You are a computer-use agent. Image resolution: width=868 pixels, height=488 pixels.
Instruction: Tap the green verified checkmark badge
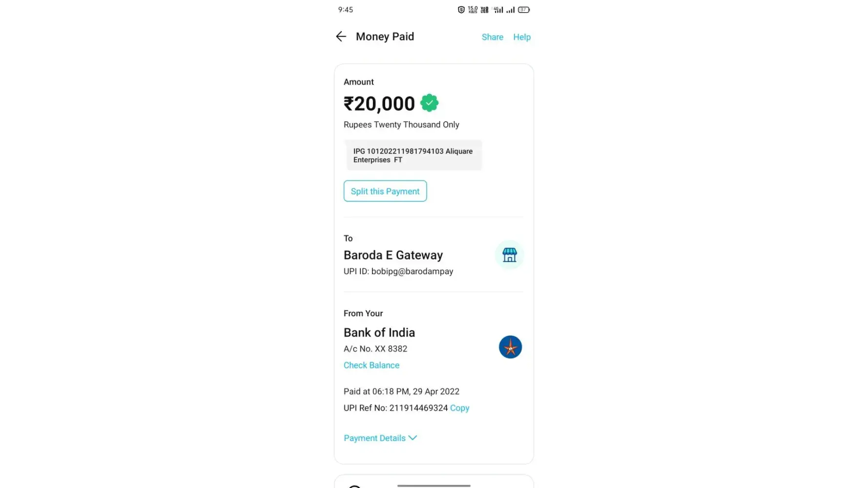pyautogui.click(x=429, y=103)
